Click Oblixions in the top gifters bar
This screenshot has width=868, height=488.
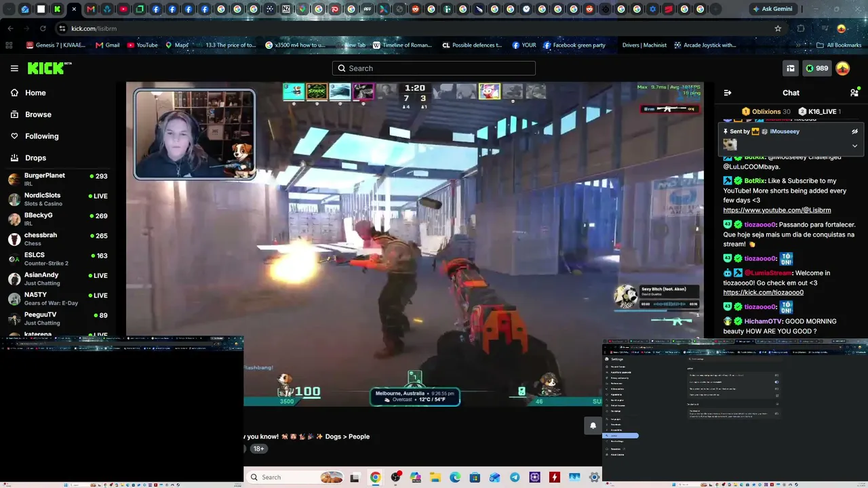pyautogui.click(x=766, y=112)
